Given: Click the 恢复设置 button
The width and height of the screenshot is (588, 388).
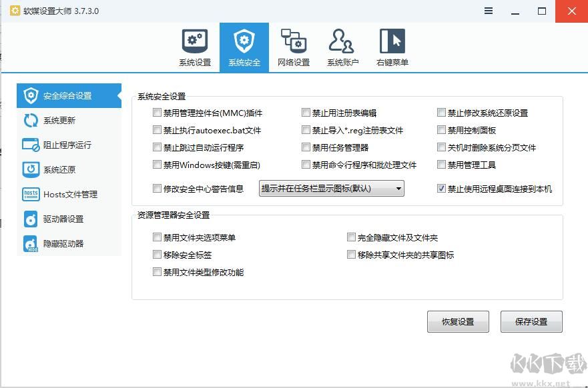Looking at the screenshot, I should (x=458, y=321).
